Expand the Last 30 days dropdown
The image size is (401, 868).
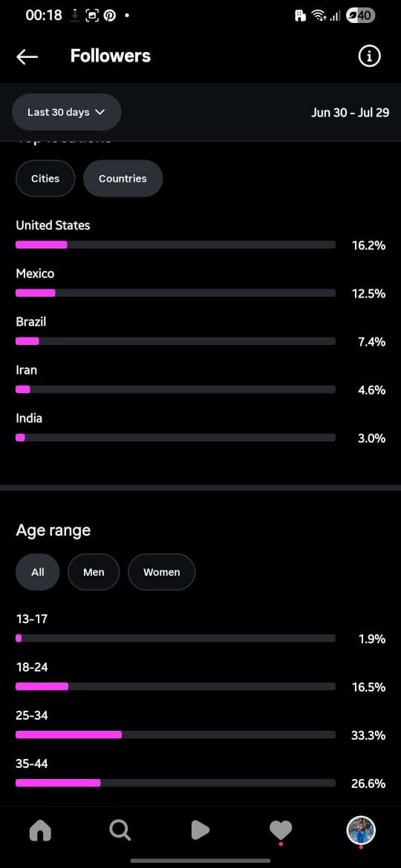tap(67, 112)
